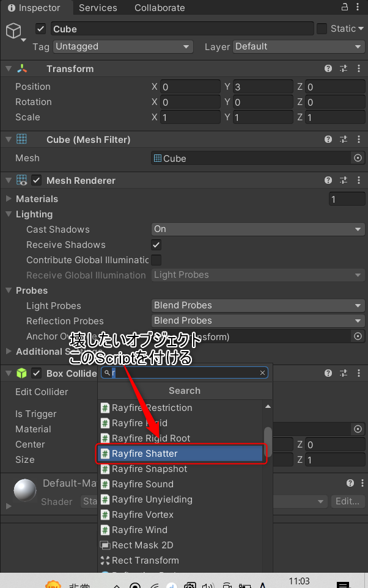Clear the component search field
The image size is (368, 588).
[262, 372]
